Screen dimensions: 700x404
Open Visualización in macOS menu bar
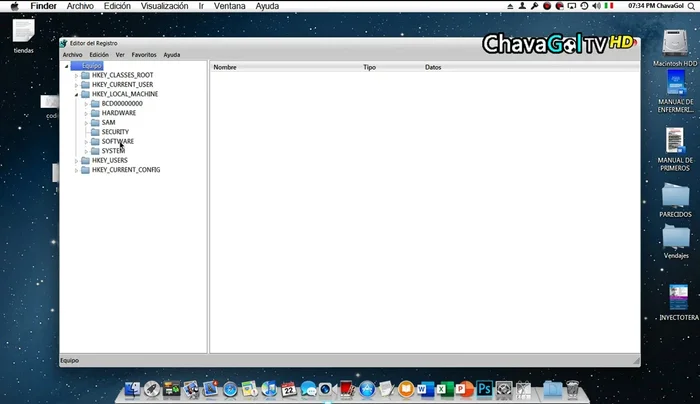[164, 6]
